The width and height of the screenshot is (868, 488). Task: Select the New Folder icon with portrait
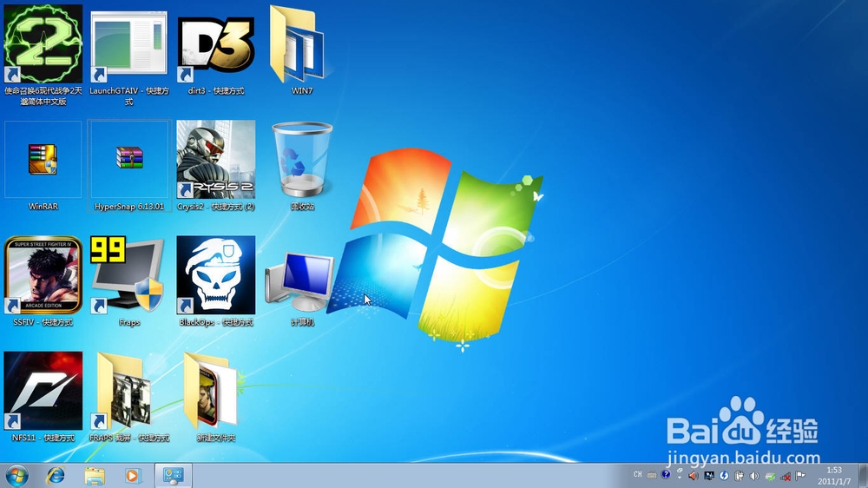click(212, 391)
